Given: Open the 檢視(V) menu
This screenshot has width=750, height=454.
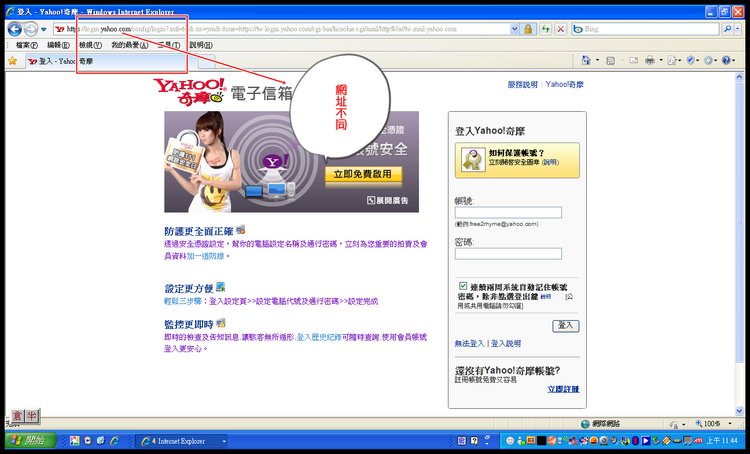Looking at the screenshot, I should pyautogui.click(x=90, y=45).
